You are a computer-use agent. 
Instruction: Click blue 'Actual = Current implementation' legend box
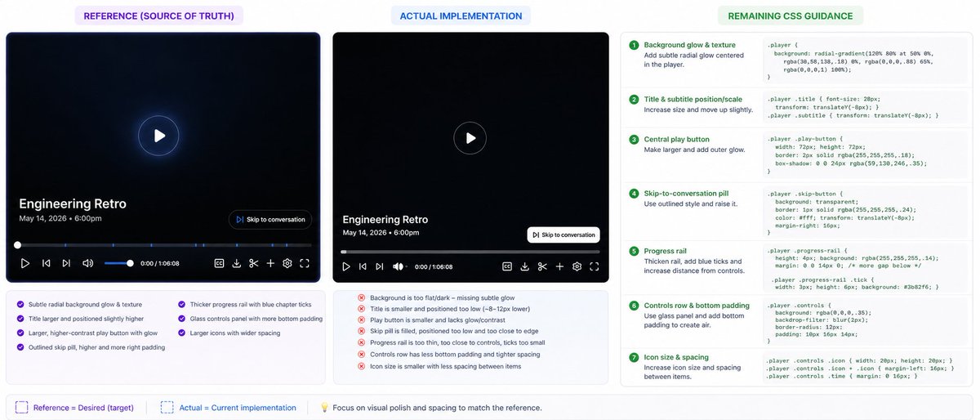pos(167,407)
